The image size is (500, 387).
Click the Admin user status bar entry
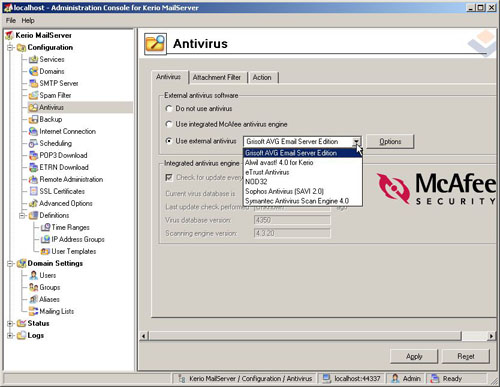(406, 379)
